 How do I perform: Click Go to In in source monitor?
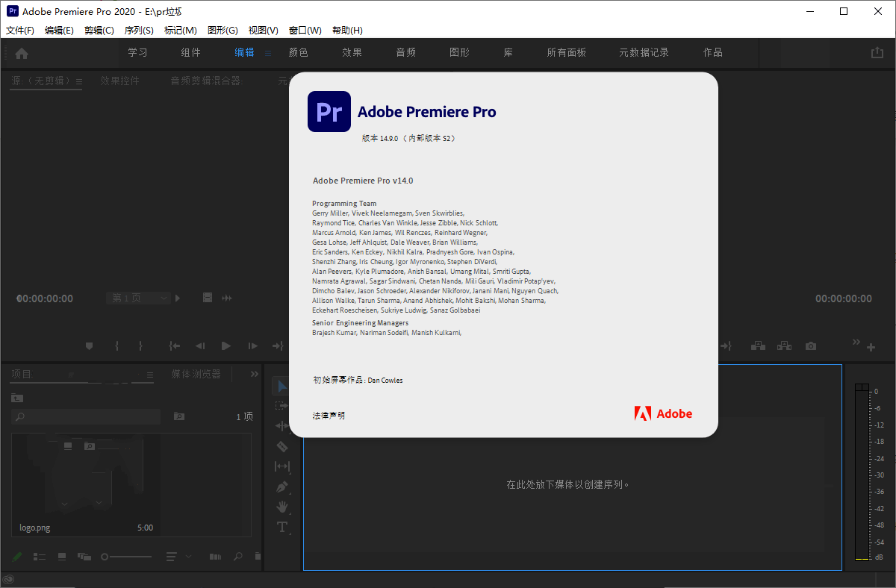point(175,346)
